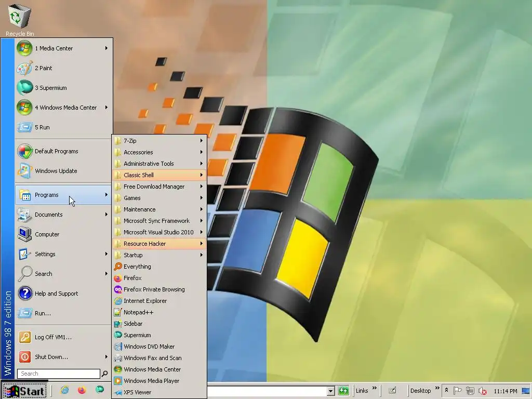The height and width of the screenshot is (399, 532).
Task: Click the muted volume tray icon
Action: (483, 391)
